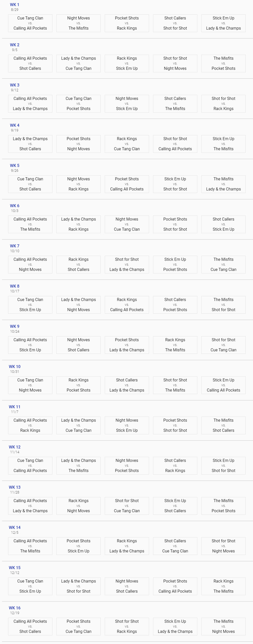Open WK 15 Rack Kings vs. The Misfits

coord(223,586)
